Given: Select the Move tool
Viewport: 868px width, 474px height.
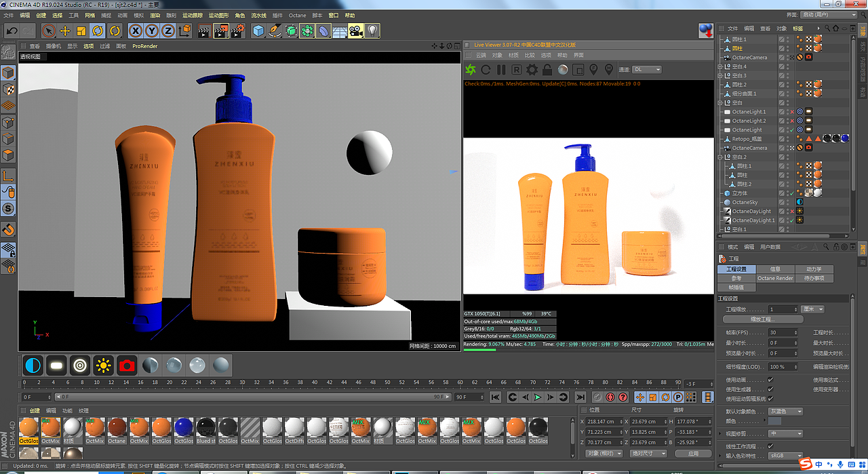Looking at the screenshot, I should point(65,31).
